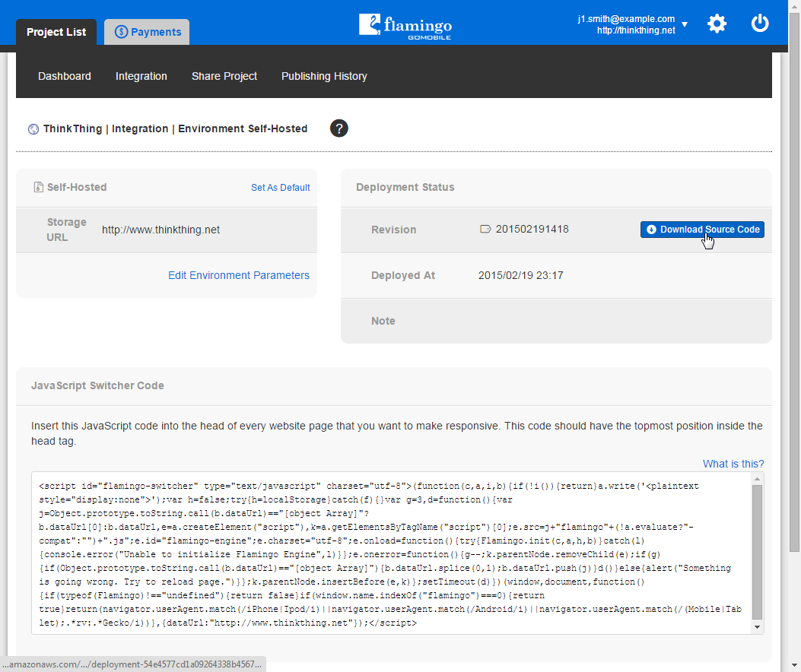The height and width of the screenshot is (672, 801).
Task: Select Share Project in the menu
Action: coord(224,76)
